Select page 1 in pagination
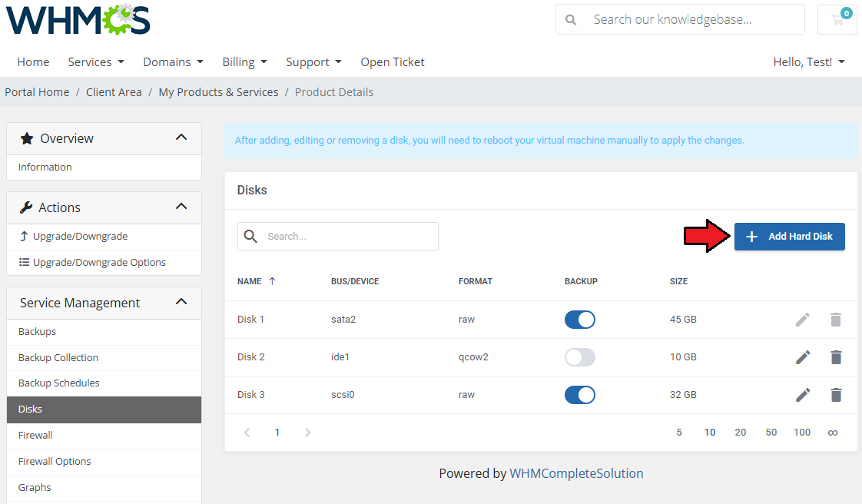The image size is (862, 504). (x=277, y=433)
